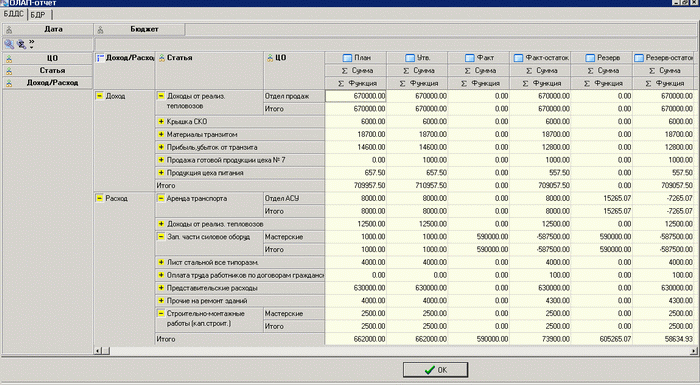Collapse Доходы от реализ. тепловозов under Доход

[x=161, y=96]
